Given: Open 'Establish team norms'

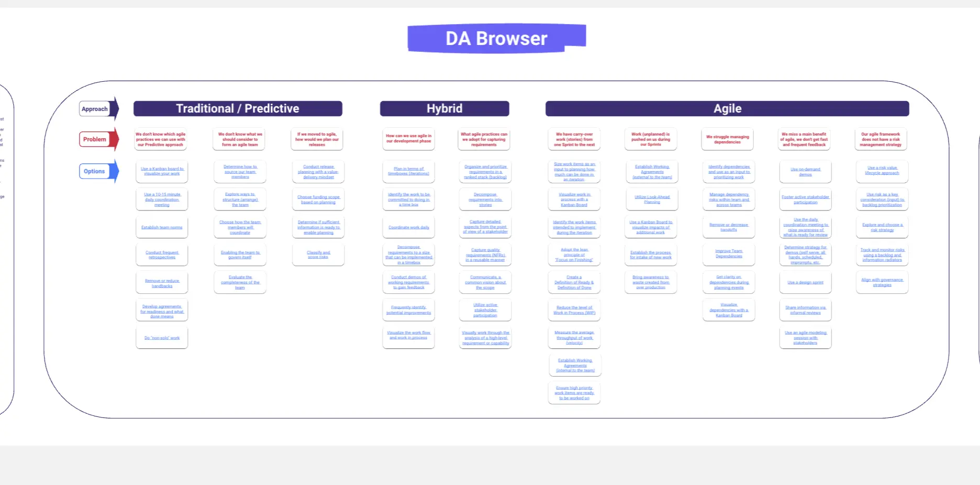Looking at the screenshot, I should (162, 227).
